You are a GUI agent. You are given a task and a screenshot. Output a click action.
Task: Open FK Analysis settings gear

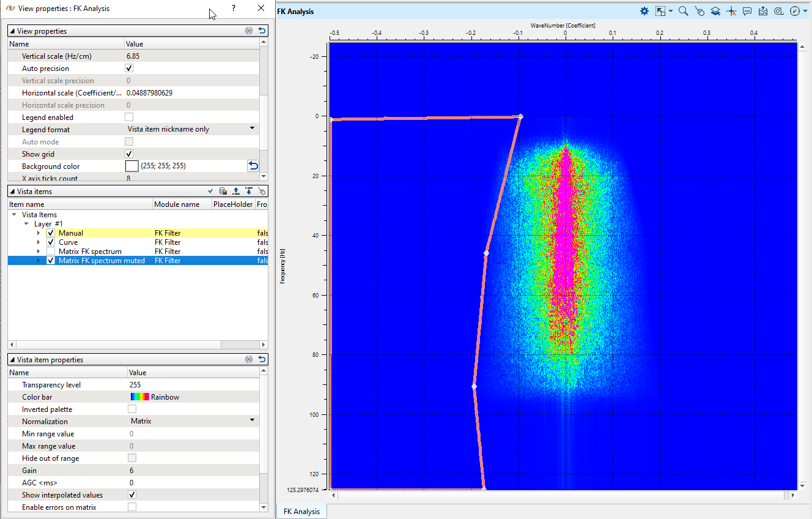(644, 11)
